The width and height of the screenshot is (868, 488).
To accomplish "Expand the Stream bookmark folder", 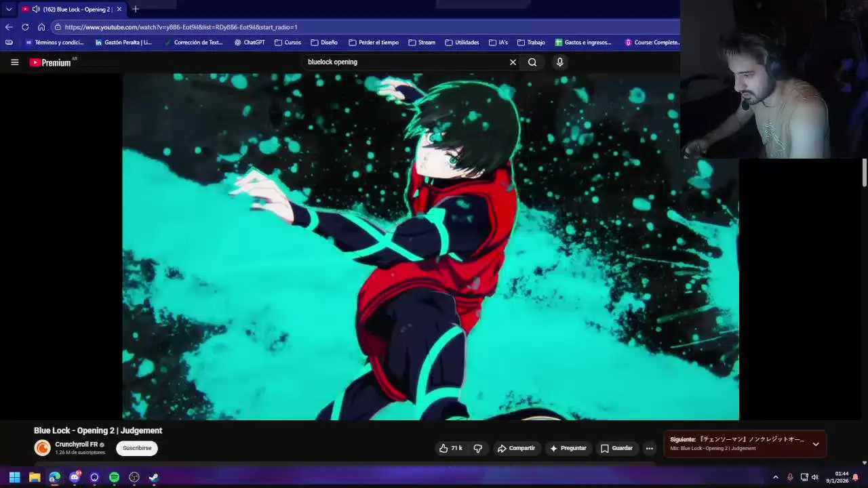I will [422, 43].
